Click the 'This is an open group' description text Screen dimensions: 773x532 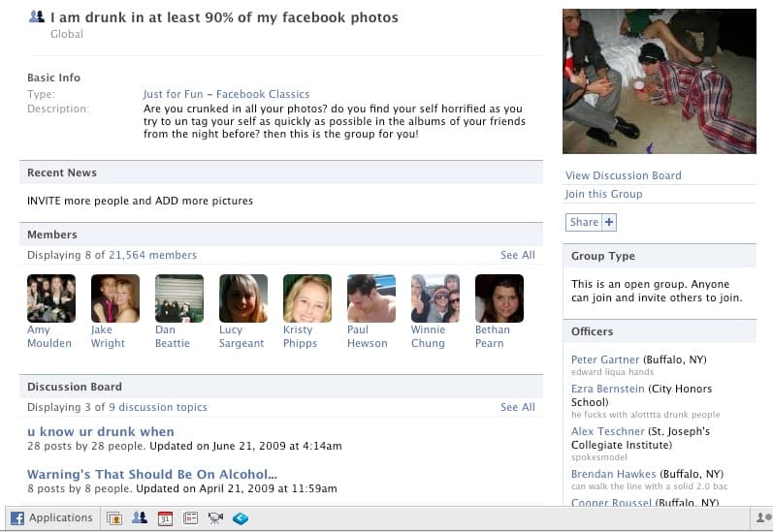657,291
